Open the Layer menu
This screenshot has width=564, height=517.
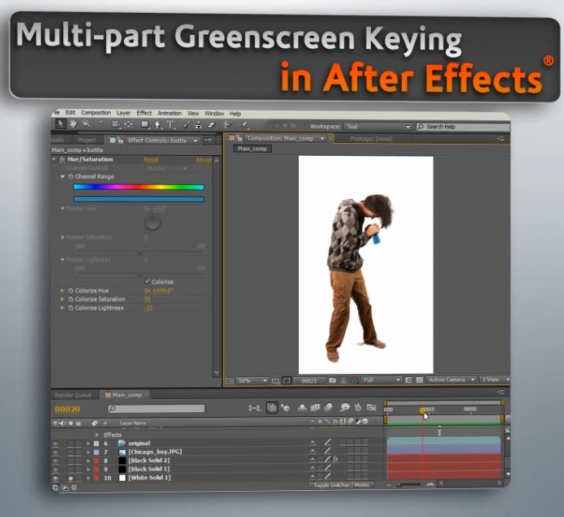(x=123, y=113)
